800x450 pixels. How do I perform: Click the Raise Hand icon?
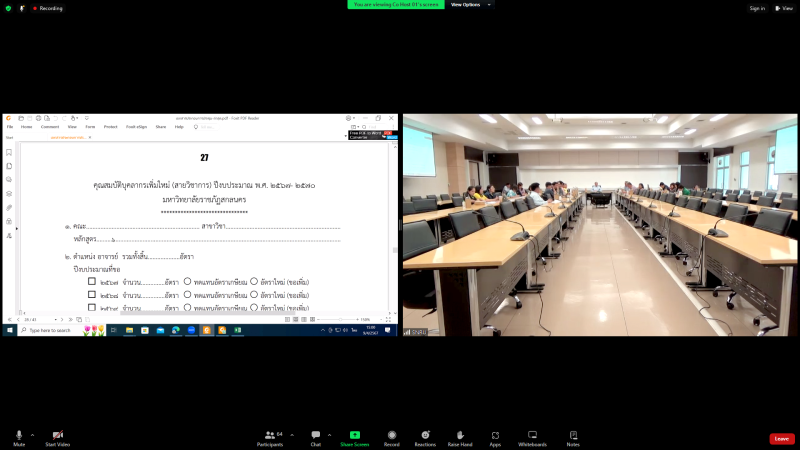(x=460, y=436)
